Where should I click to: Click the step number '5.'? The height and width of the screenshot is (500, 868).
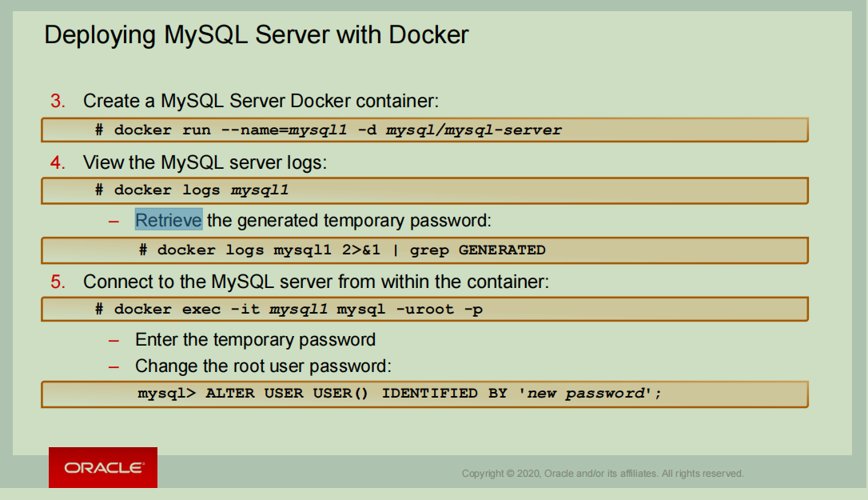pyautogui.click(x=58, y=282)
